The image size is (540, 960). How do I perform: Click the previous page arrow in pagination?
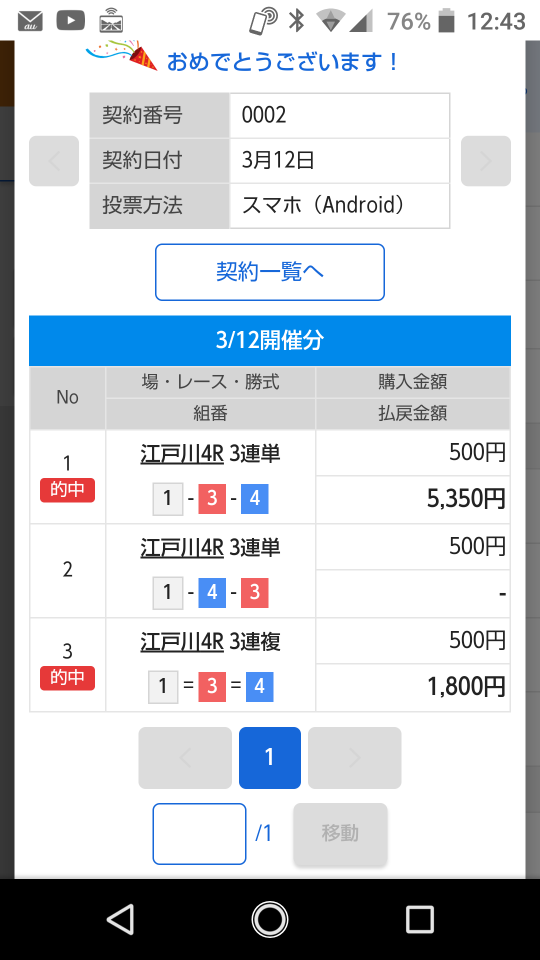[x=185, y=758]
